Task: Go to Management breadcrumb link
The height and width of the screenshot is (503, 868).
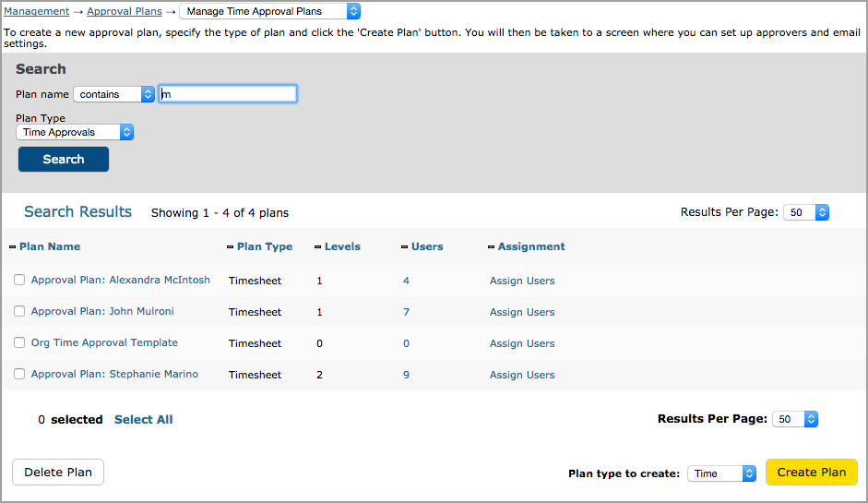Action: 37,11
